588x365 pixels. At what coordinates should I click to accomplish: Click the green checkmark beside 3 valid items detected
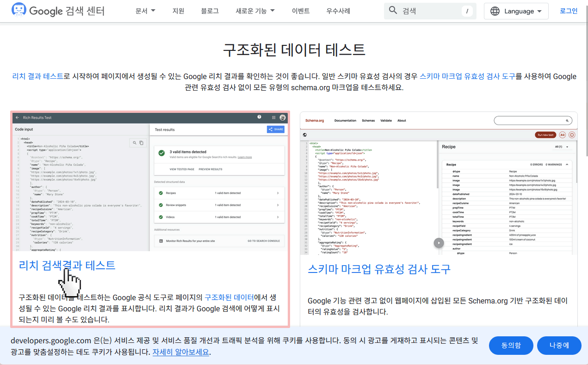coord(161,153)
